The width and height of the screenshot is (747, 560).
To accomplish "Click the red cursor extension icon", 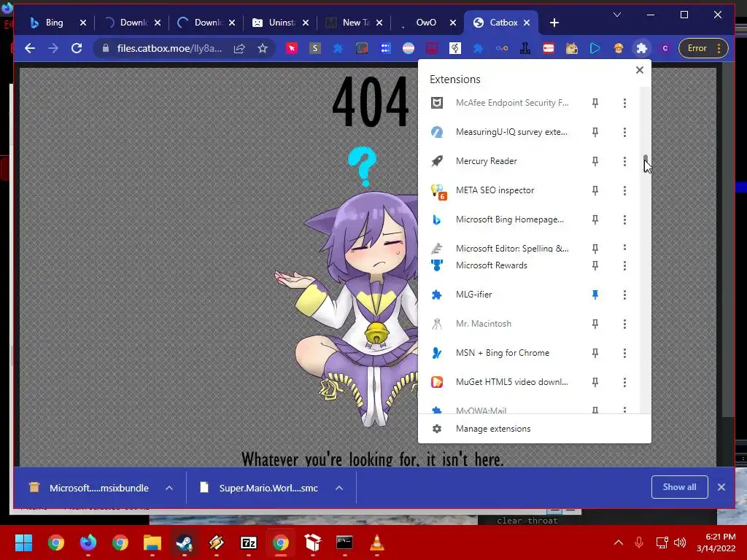I will point(292,48).
